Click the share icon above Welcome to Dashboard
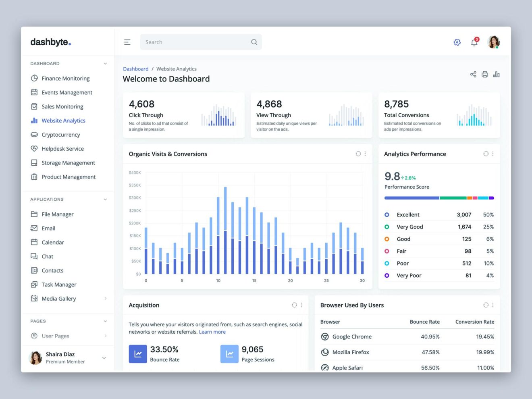This screenshot has height=399, width=532. point(473,74)
